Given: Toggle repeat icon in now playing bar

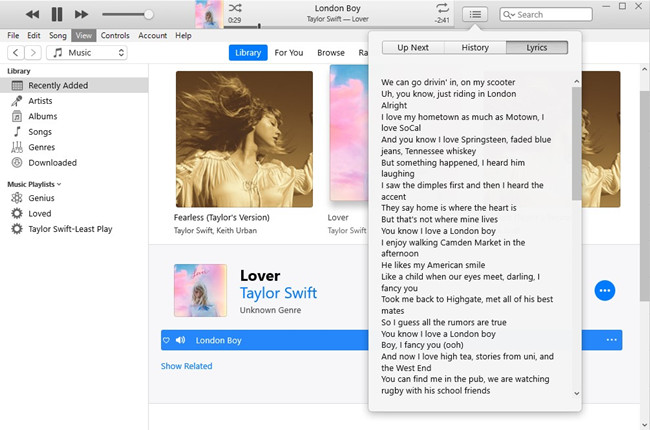Looking at the screenshot, I should 442,8.
